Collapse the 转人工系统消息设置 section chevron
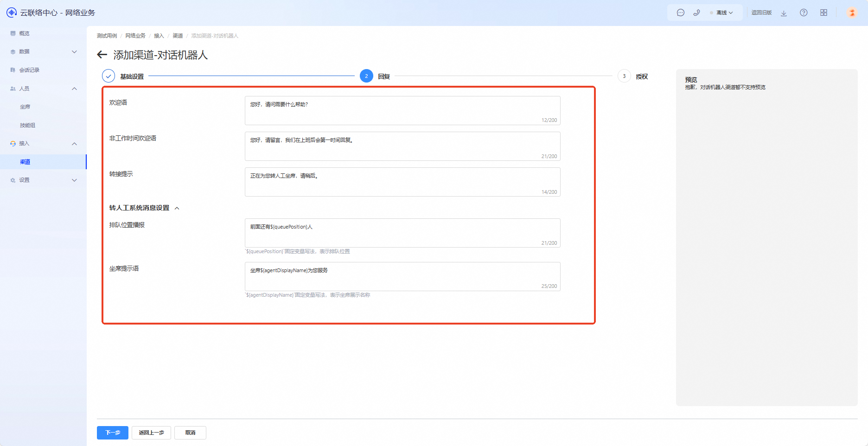The image size is (868, 446). click(177, 208)
